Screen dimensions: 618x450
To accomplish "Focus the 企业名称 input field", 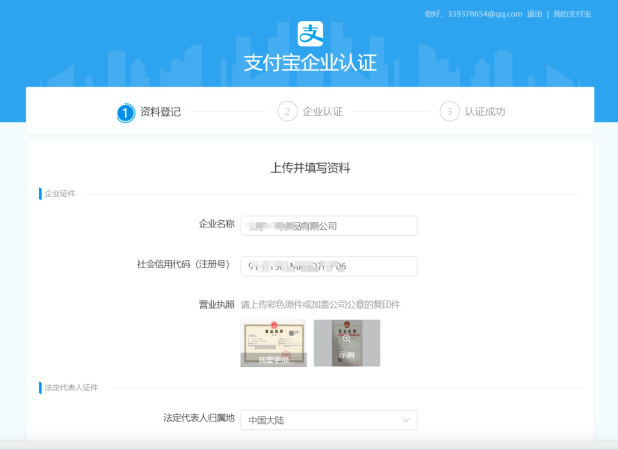I will 329,226.
